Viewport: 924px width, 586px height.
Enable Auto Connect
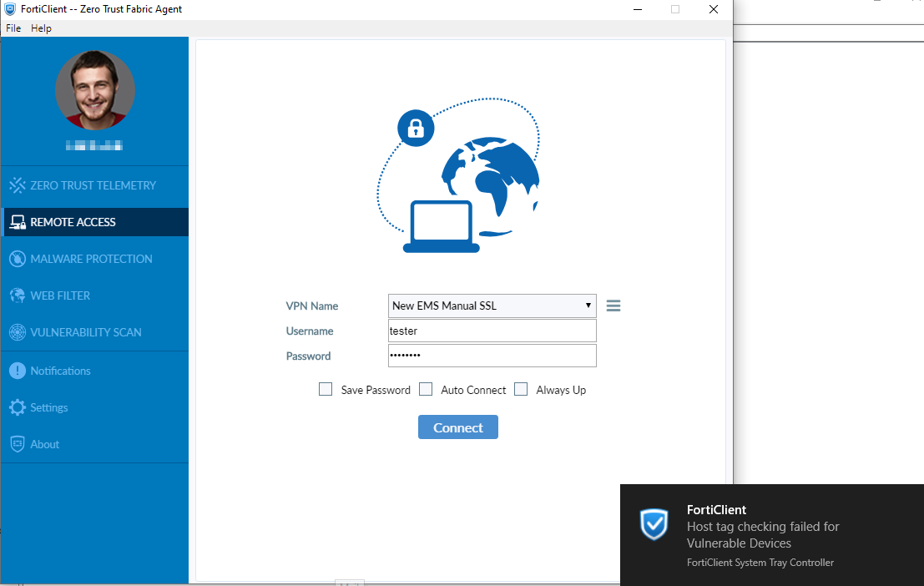[x=426, y=389]
